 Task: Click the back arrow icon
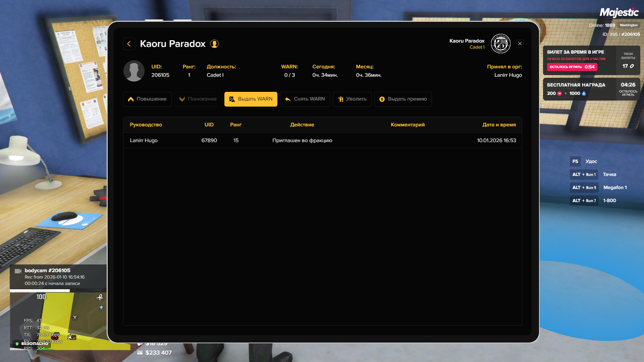[129, 44]
